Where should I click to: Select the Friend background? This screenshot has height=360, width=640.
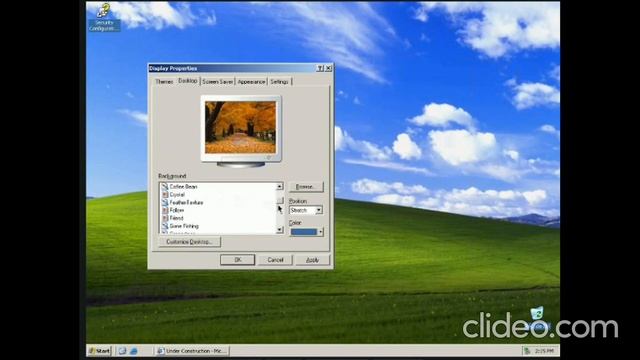176,218
